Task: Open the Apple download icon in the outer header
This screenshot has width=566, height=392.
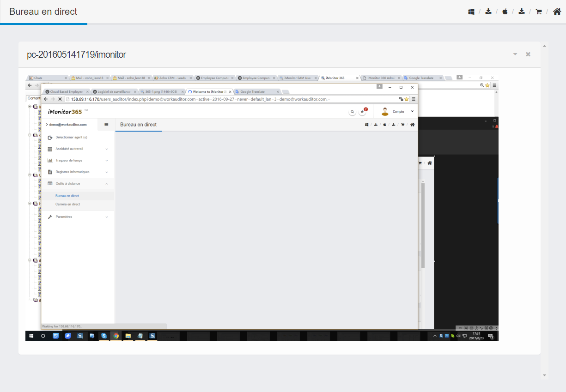Action: click(505, 12)
